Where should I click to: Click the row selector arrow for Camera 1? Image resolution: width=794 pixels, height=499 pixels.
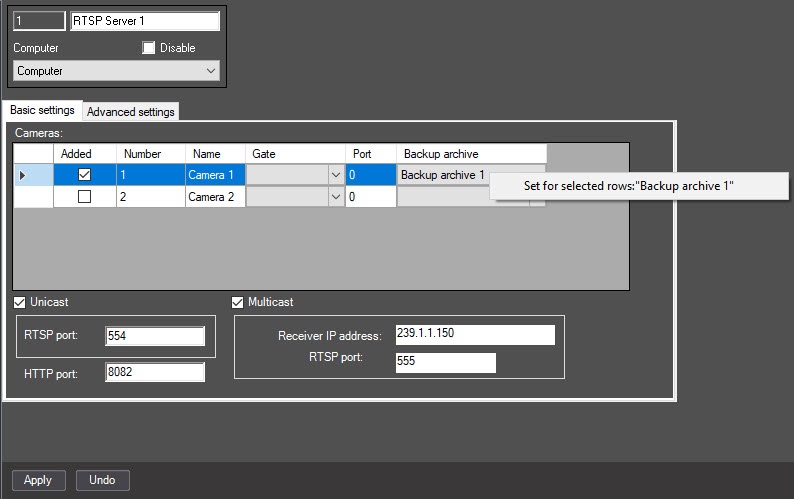[22, 175]
